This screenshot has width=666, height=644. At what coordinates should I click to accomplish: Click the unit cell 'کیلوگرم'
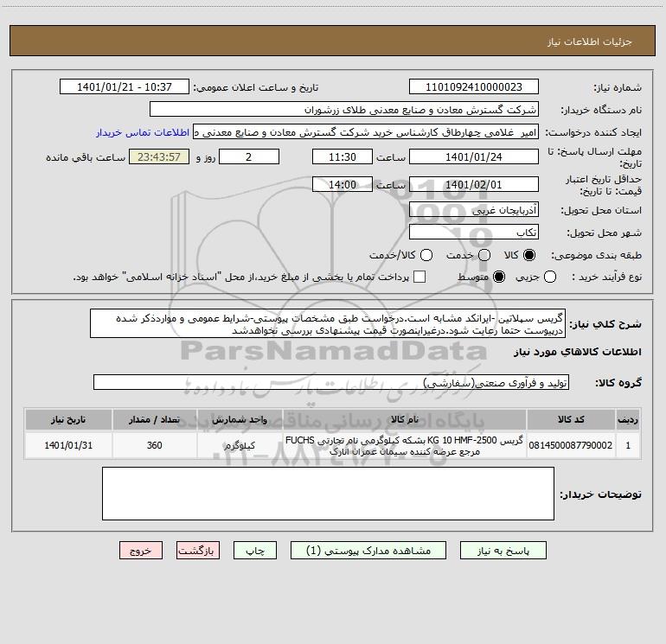coord(240,445)
